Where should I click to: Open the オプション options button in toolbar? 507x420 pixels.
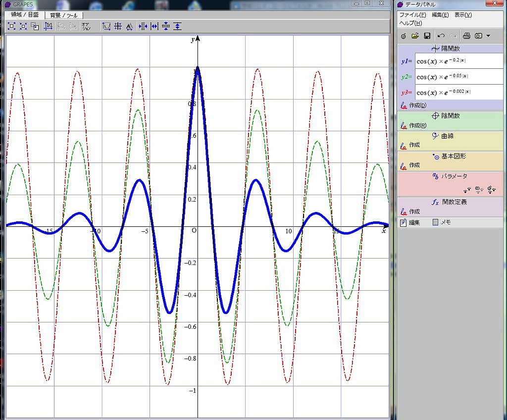coord(86,26)
